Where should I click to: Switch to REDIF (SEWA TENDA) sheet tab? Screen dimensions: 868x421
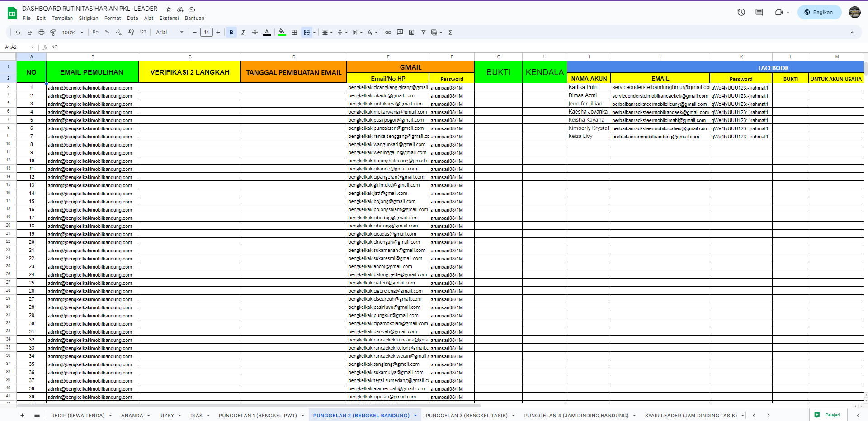pos(81,415)
